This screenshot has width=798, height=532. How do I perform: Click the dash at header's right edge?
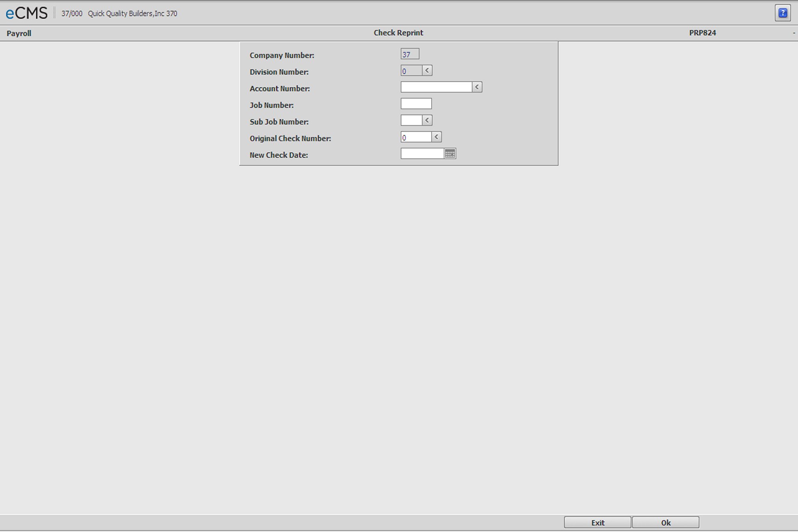point(794,33)
